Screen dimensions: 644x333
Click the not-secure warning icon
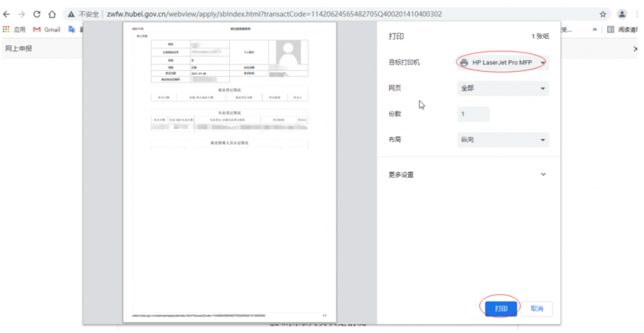71,14
